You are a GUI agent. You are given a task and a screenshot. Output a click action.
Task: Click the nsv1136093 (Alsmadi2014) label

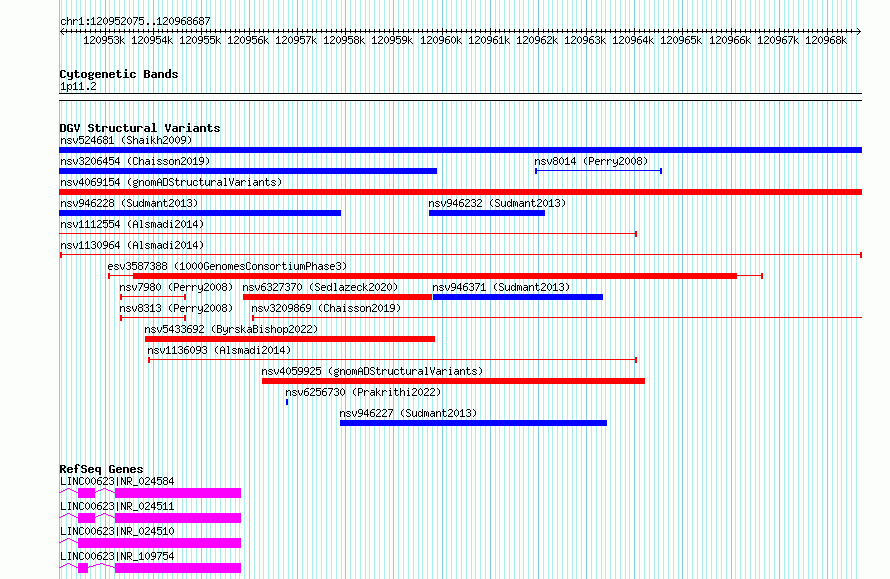click(219, 350)
